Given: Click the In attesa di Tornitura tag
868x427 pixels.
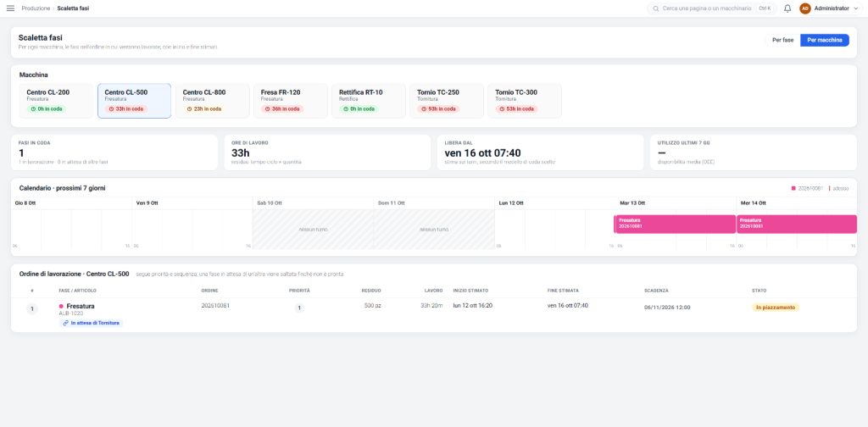Looking at the screenshot, I should tap(92, 323).
